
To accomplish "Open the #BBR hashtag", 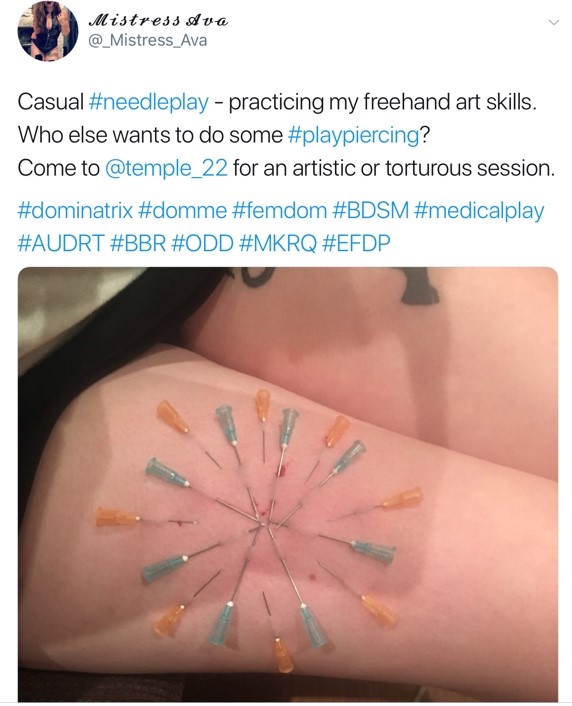I will click(x=138, y=243).
